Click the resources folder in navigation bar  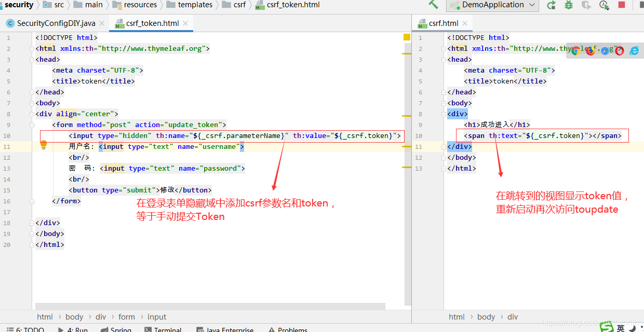pos(135,5)
